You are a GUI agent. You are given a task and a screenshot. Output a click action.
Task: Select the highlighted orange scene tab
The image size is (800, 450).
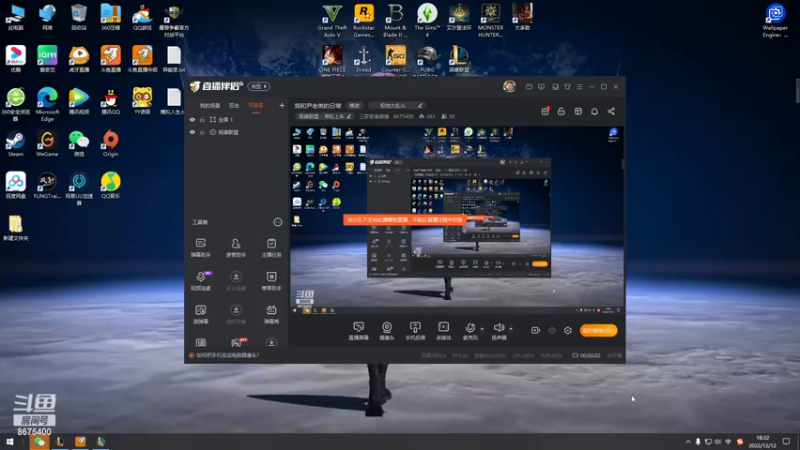[x=256, y=106]
